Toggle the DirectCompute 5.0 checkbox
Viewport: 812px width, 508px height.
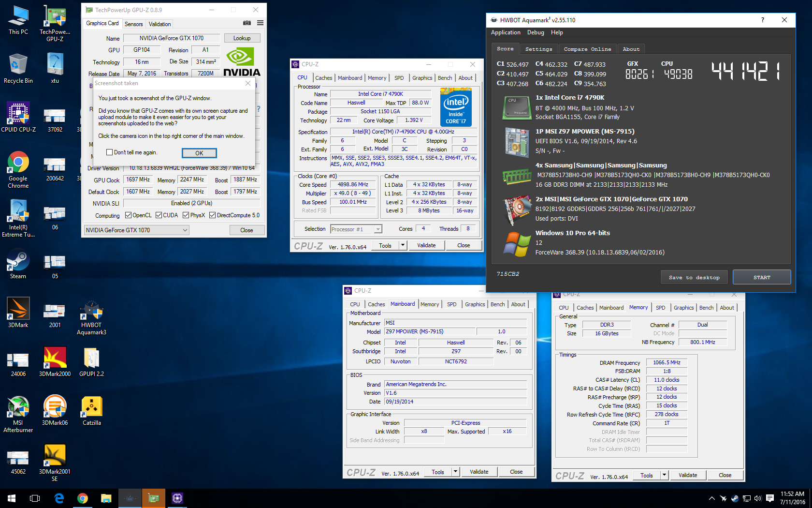[212, 215]
